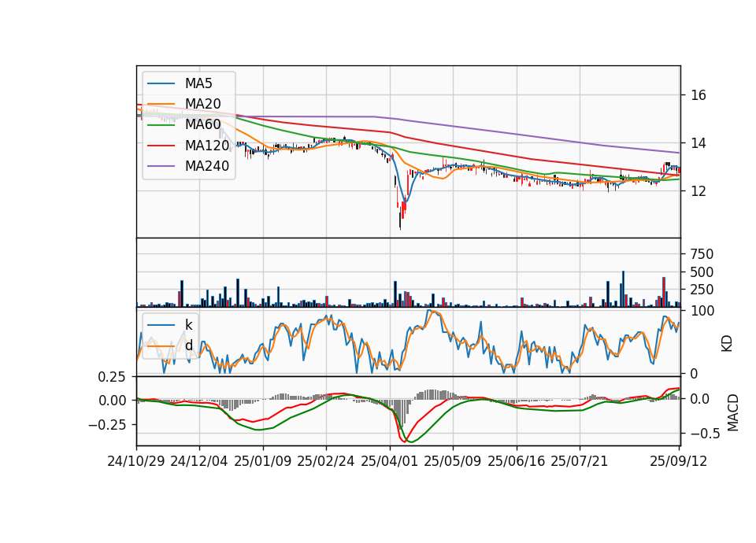Click the tallest volume bar in August
The height and width of the screenshot is (543, 756).
point(623,289)
